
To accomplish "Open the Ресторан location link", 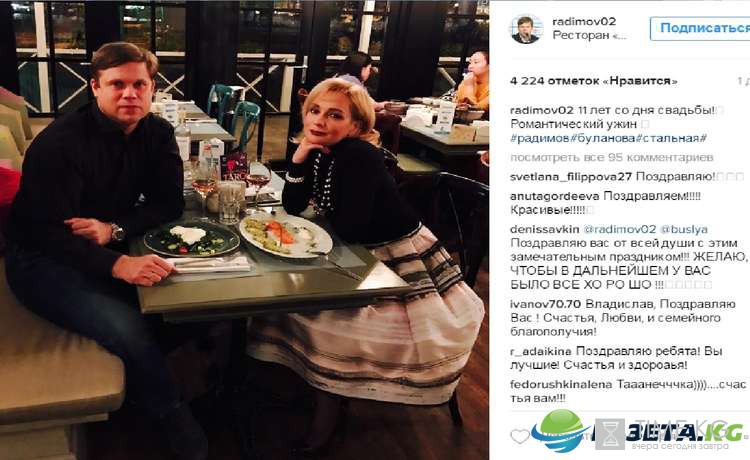I will coord(589,35).
